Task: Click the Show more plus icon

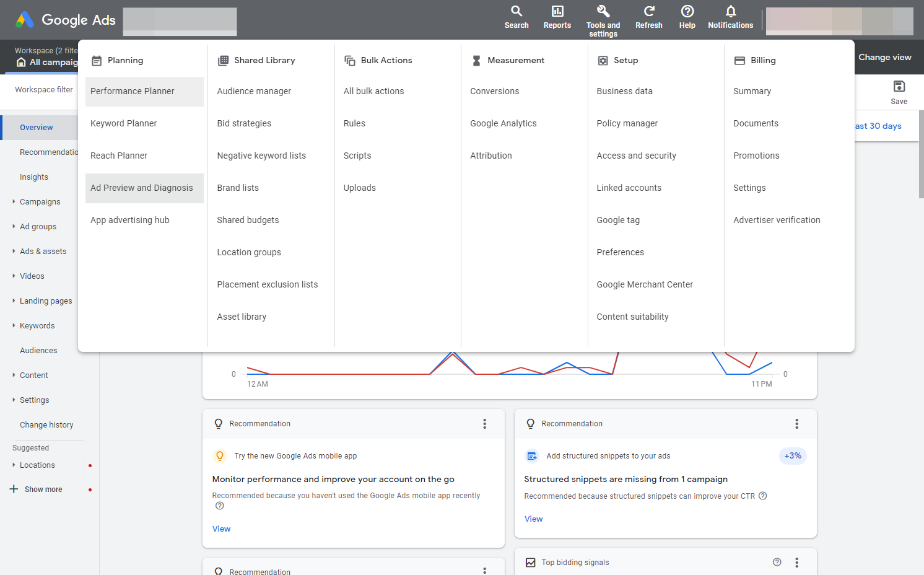Action: pos(14,489)
